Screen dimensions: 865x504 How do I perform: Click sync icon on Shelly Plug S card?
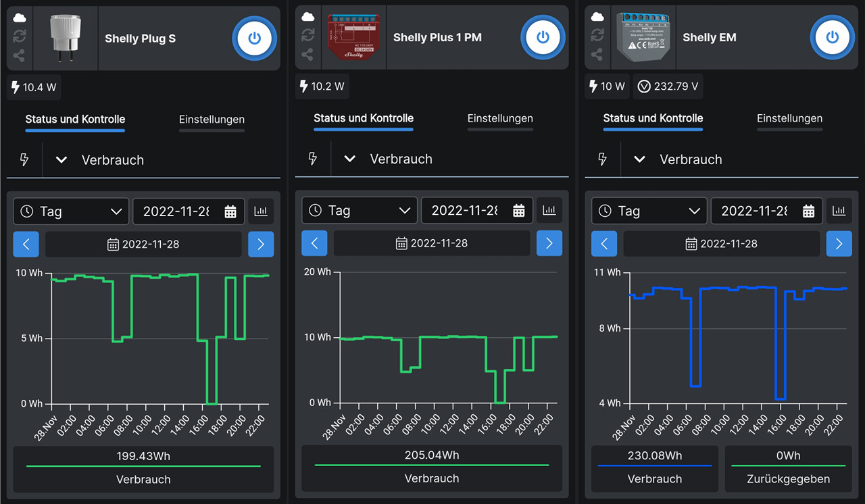click(x=19, y=36)
